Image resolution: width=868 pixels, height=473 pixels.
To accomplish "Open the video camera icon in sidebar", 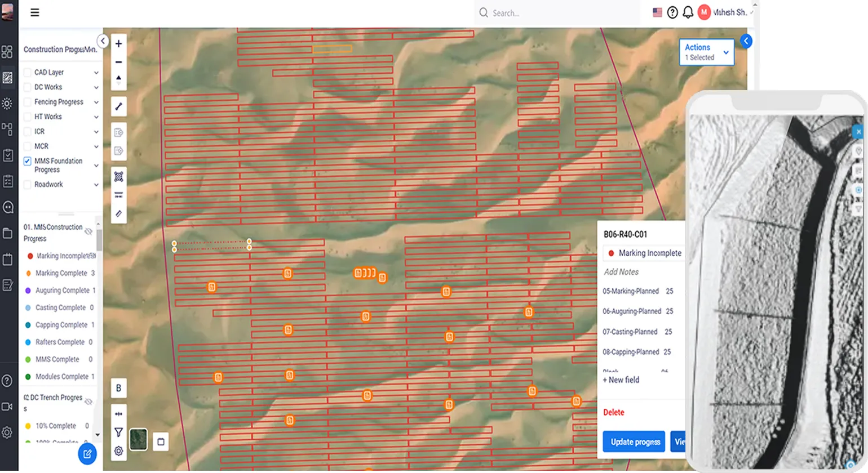I will coord(7,407).
